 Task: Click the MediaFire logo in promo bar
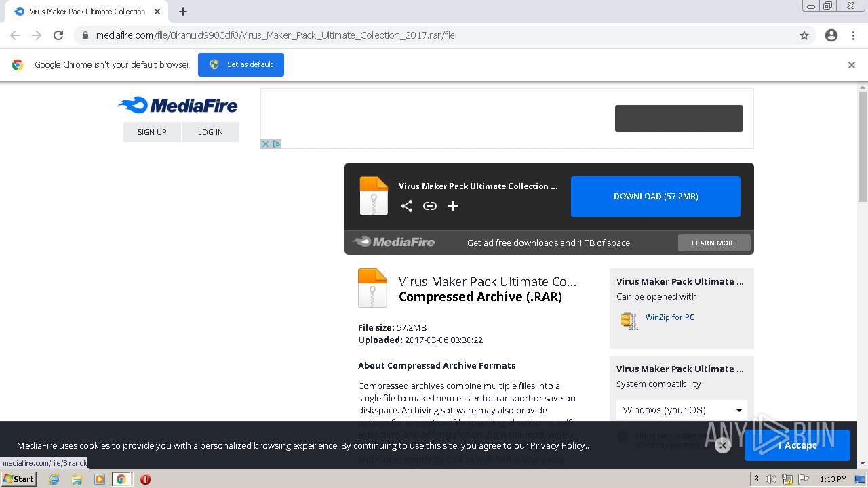(393, 242)
